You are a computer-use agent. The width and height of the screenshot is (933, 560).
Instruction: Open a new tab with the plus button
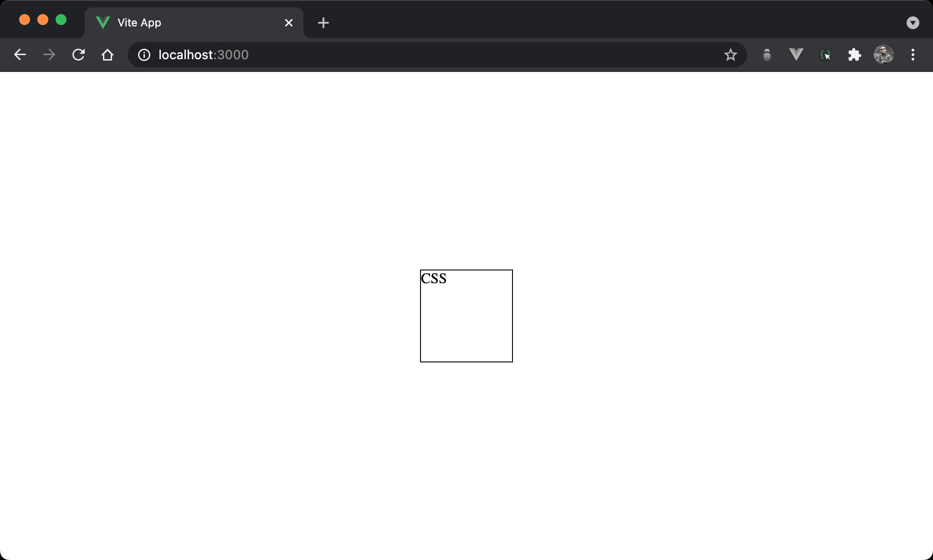point(323,22)
